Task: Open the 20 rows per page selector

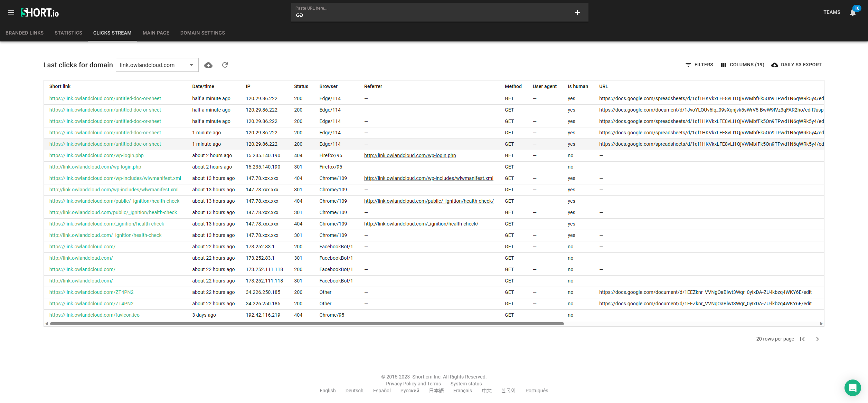Action: coord(775,339)
